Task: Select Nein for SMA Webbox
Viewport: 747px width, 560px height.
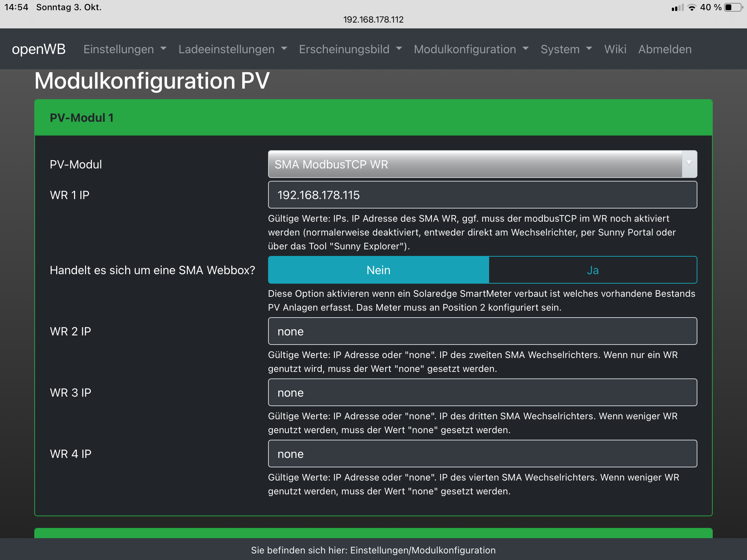Action: pos(378,270)
